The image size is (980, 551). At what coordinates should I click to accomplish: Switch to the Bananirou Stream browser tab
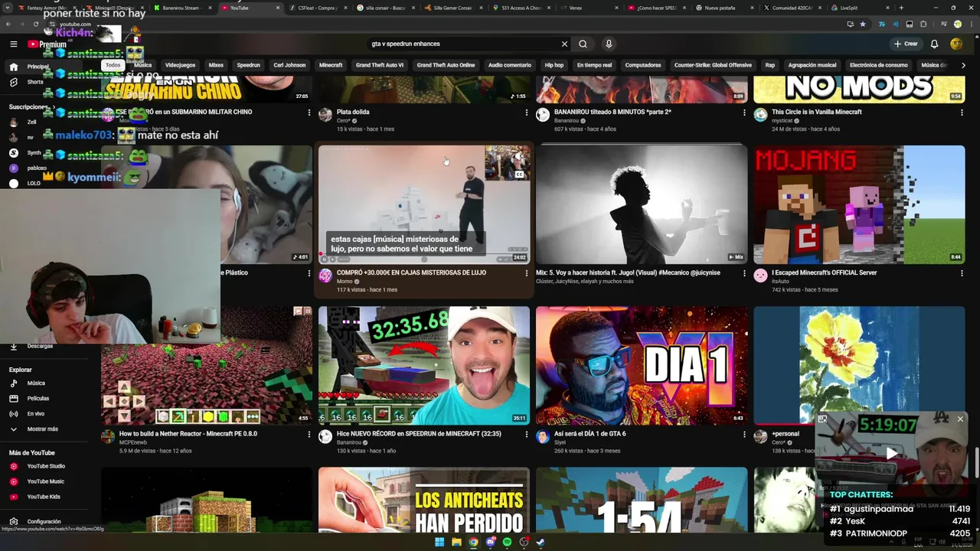tap(181, 8)
